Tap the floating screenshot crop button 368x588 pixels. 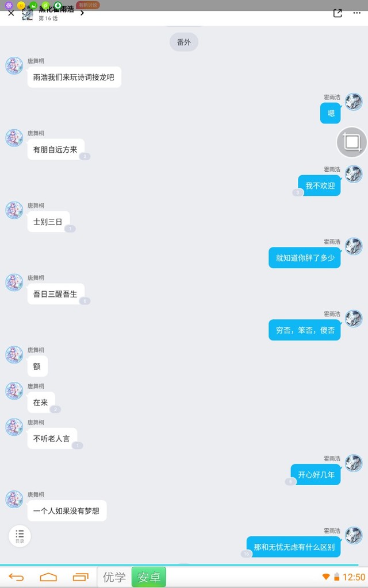point(351,142)
